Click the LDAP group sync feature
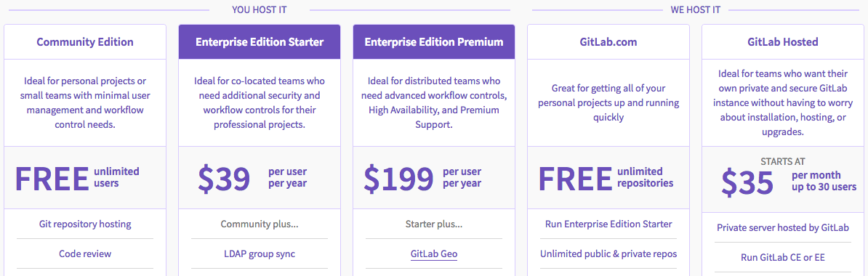Screen dimensions: 868x276 pos(260,254)
